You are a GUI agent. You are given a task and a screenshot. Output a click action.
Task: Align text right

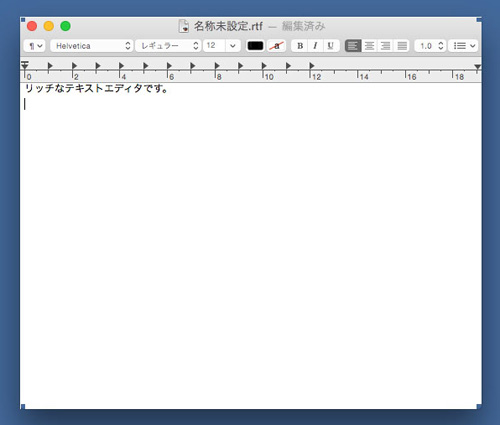(385, 46)
